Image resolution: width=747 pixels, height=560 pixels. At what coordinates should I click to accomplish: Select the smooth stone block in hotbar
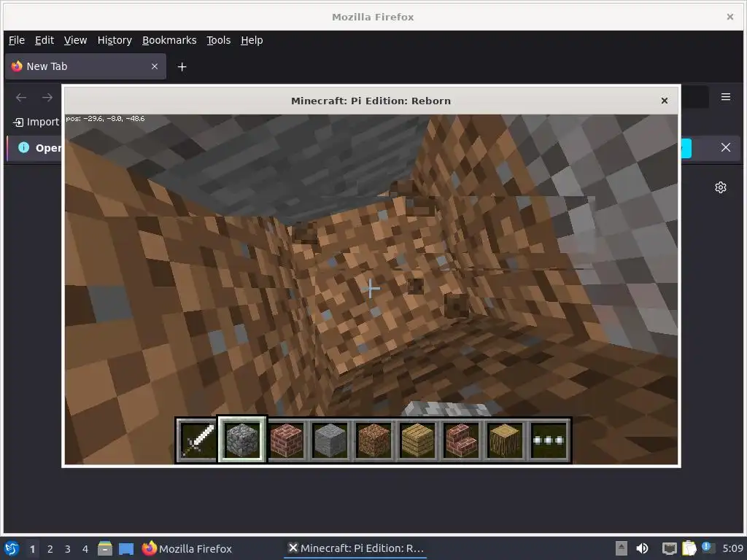[330, 440]
